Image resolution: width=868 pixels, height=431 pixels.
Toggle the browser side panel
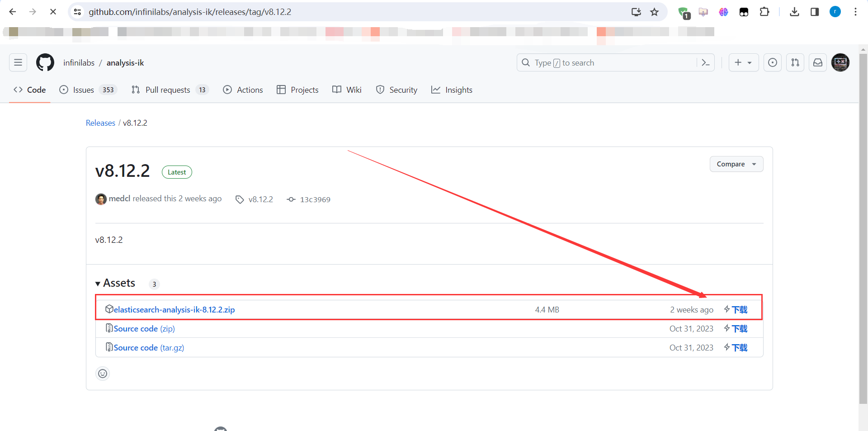[815, 12]
